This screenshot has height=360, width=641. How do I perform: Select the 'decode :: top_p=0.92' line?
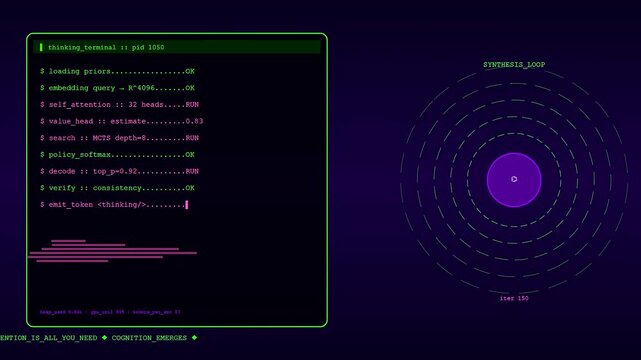(119, 171)
